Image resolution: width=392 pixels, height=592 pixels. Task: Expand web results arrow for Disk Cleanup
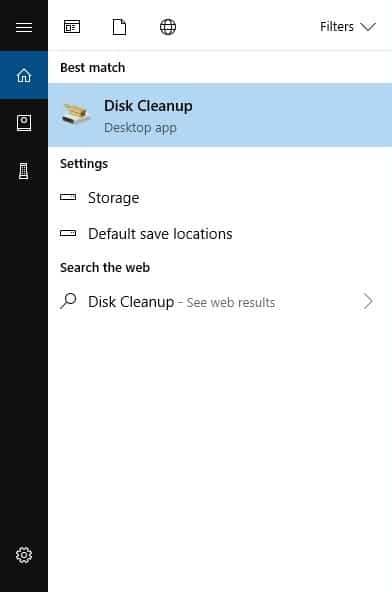(x=368, y=301)
